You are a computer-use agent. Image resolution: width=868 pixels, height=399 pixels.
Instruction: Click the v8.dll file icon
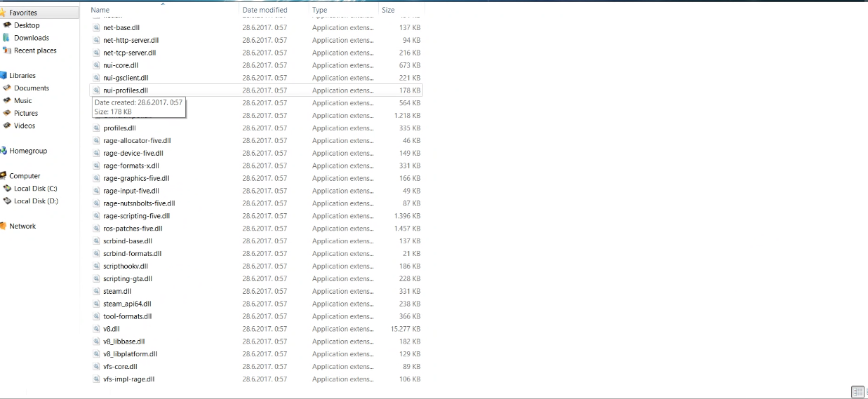click(x=97, y=329)
